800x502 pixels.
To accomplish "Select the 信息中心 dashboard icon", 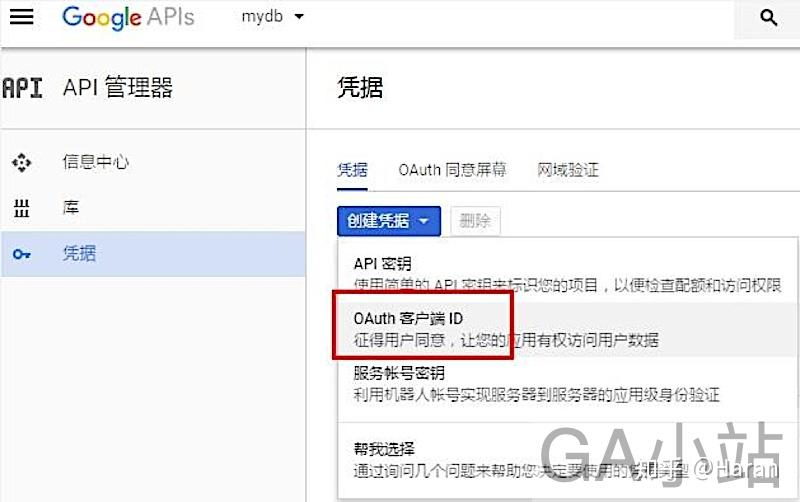I will pyautogui.click(x=21, y=163).
